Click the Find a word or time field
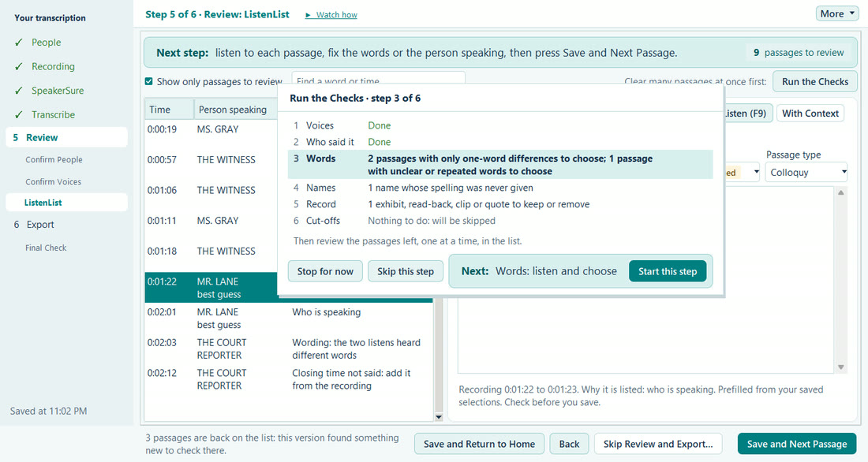The height and width of the screenshot is (462, 868). (379, 80)
